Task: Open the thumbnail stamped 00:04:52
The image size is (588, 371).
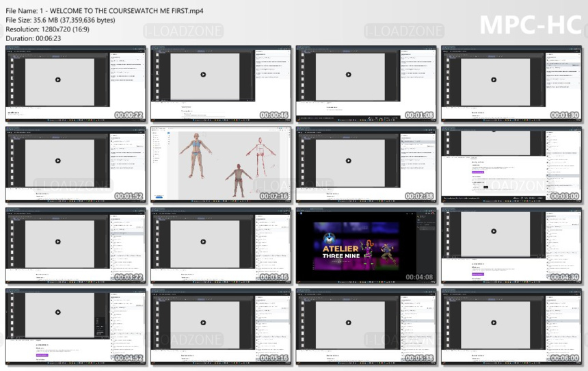Action: [x=75, y=327]
